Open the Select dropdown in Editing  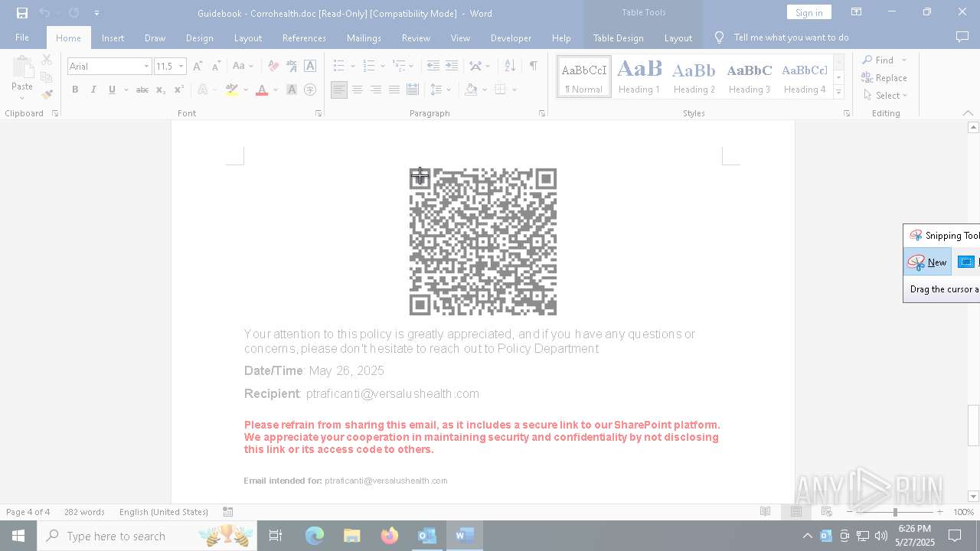click(886, 96)
